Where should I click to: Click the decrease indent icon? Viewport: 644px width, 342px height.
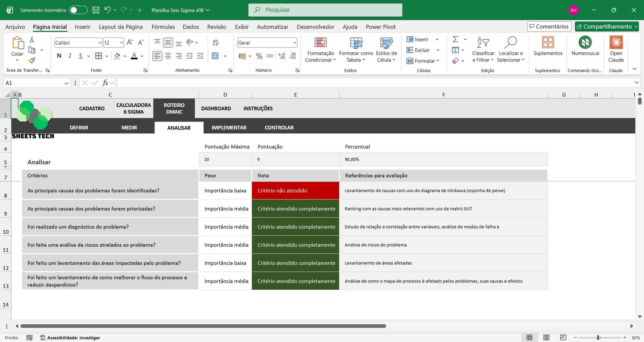[x=190, y=56]
